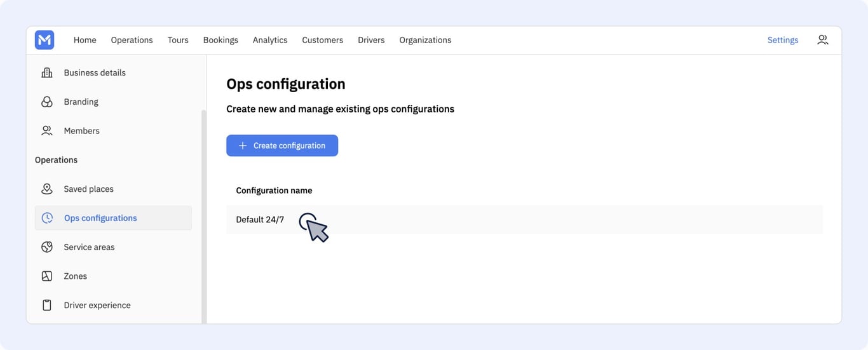Click the Ops configurations clock icon
Image resolution: width=868 pixels, height=350 pixels.
tap(47, 218)
